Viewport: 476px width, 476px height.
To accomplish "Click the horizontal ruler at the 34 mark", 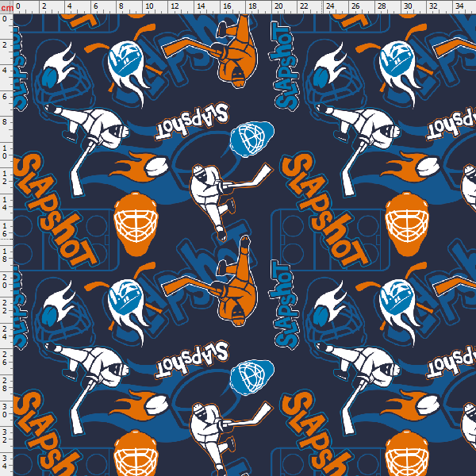I will (x=459, y=6).
